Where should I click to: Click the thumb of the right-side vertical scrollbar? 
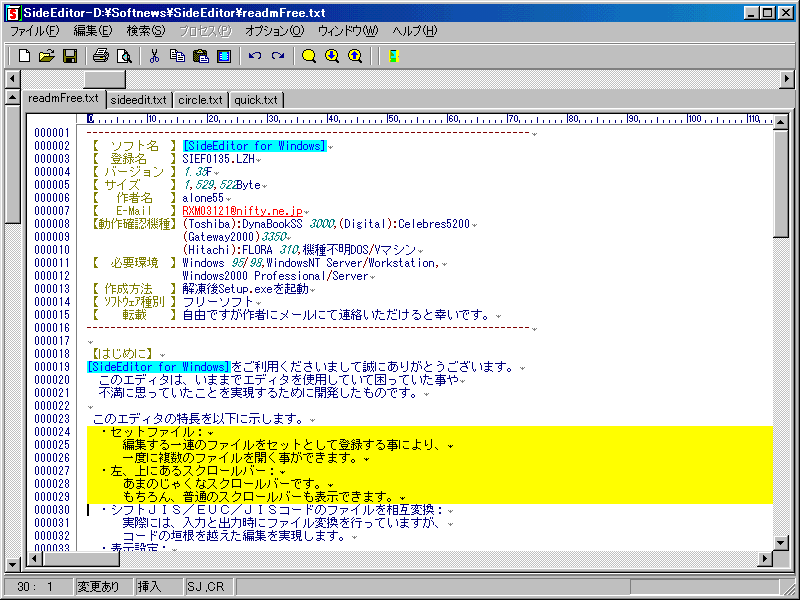click(x=781, y=184)
